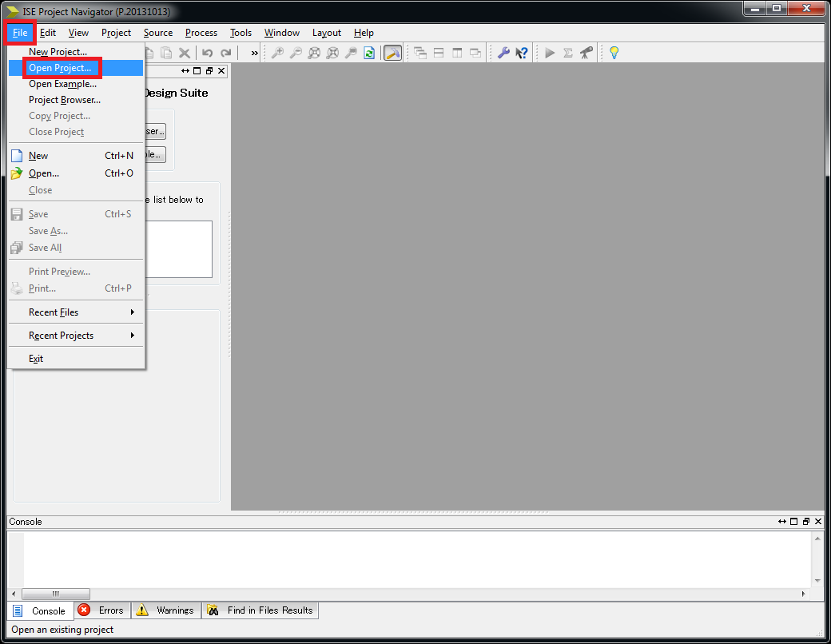Switch to the Errors tab
The height and width of the screenshot is (644, 831).
tap(101, 610)
